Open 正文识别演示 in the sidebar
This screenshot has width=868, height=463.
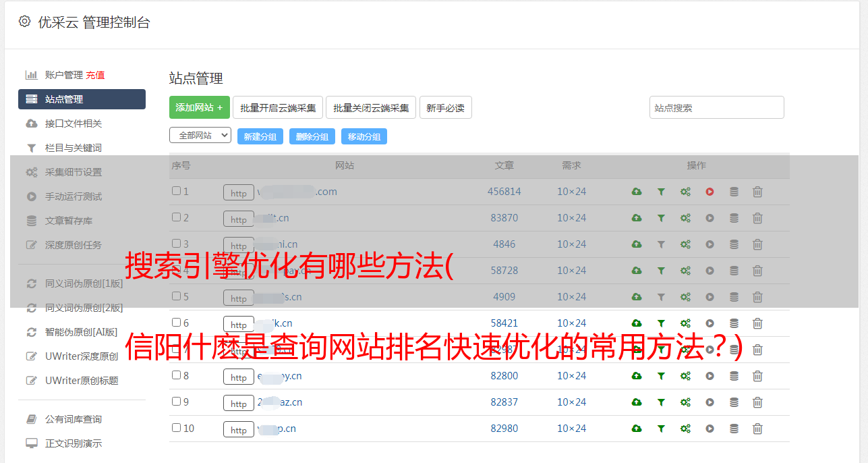tap(74, 444)
